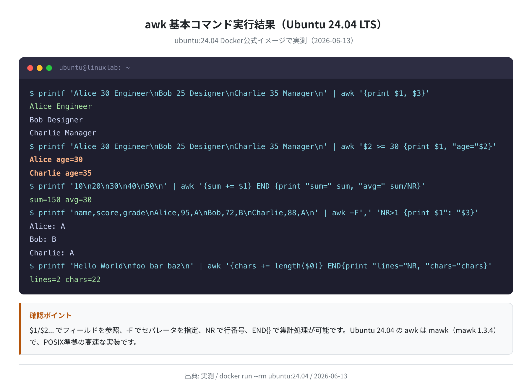Select the output line 'Alice Engineer'

coord(61,106)
